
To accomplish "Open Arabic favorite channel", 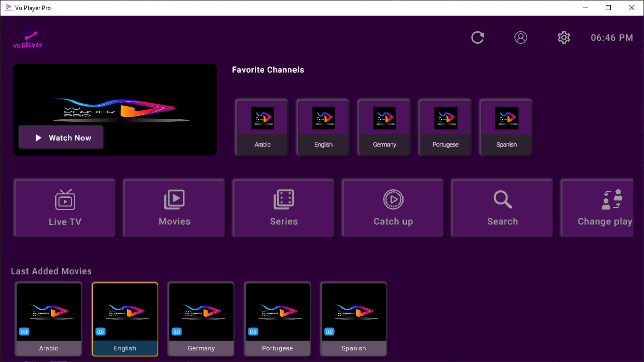I will point(262,127).
